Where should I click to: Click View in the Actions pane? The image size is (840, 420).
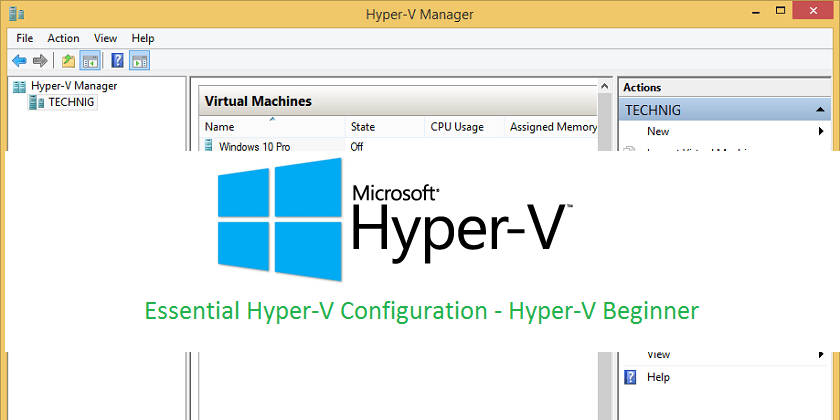click(x=658, y=354)
